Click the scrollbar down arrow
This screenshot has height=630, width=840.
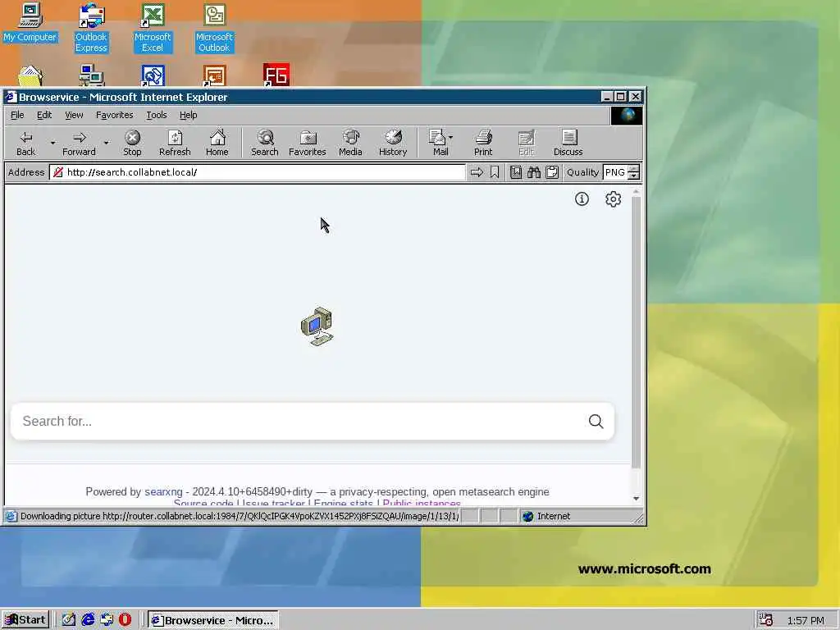tap(636, 498)
